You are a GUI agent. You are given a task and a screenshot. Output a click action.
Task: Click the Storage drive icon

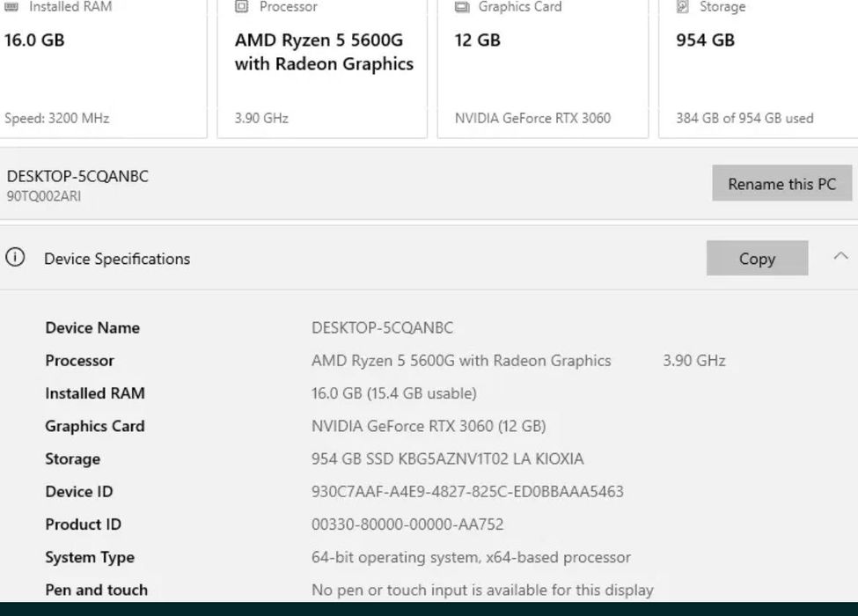click(x=683, y=7)
